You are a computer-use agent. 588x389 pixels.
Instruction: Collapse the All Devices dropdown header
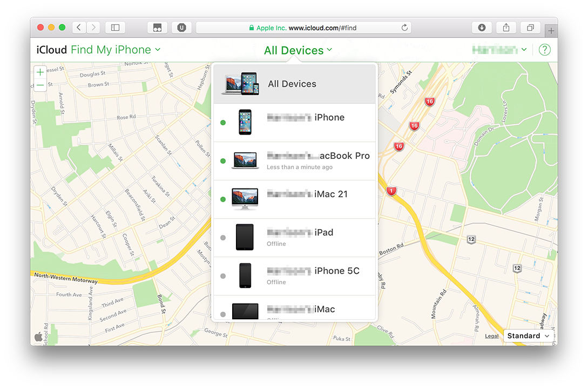[x=298, y=50]
